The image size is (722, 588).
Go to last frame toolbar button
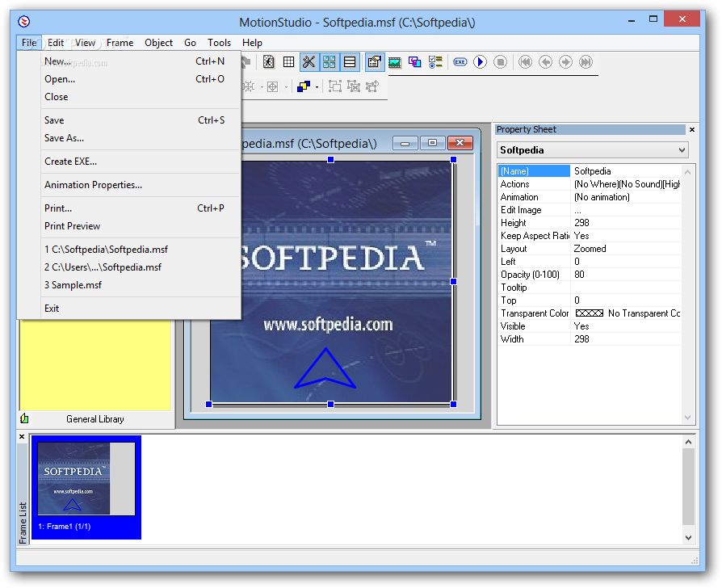click(586, 61)
